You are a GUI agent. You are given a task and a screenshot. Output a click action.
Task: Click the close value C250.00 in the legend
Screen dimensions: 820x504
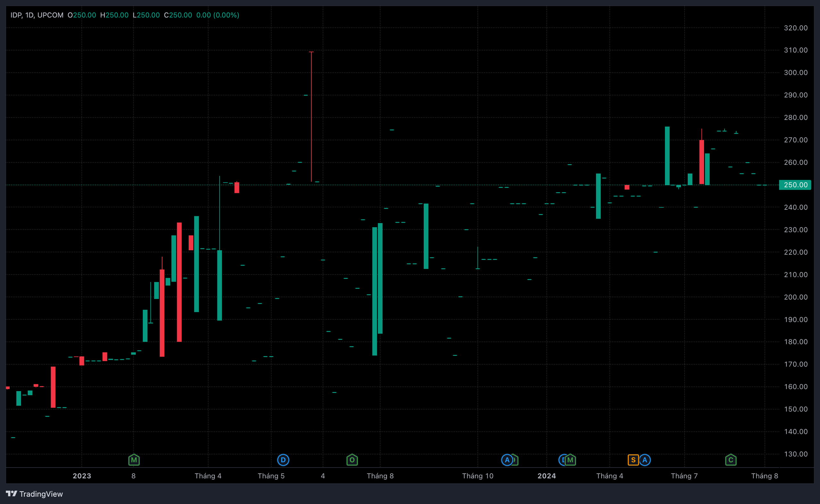[178, 15]
